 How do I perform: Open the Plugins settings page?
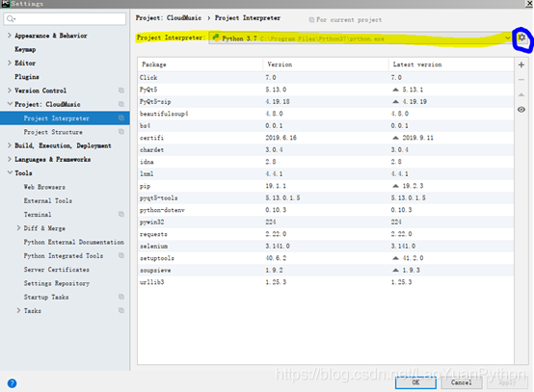tap(27, 77)
